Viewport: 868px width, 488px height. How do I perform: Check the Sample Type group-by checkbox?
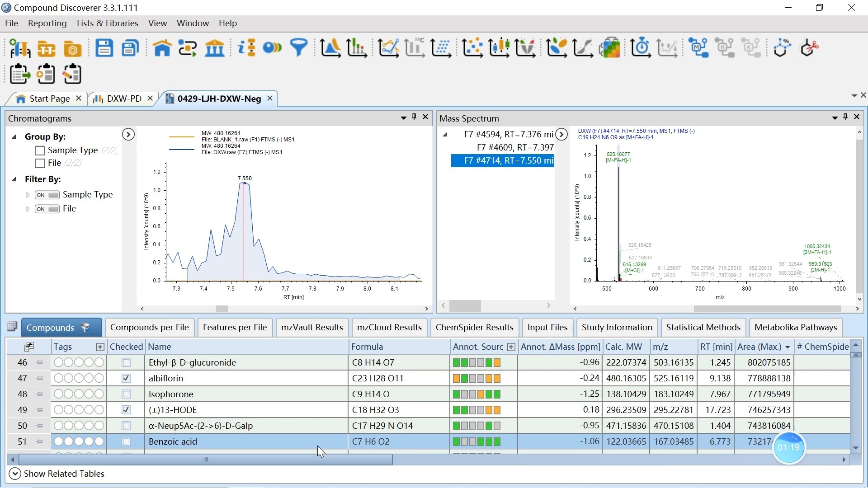pos(40,150)
